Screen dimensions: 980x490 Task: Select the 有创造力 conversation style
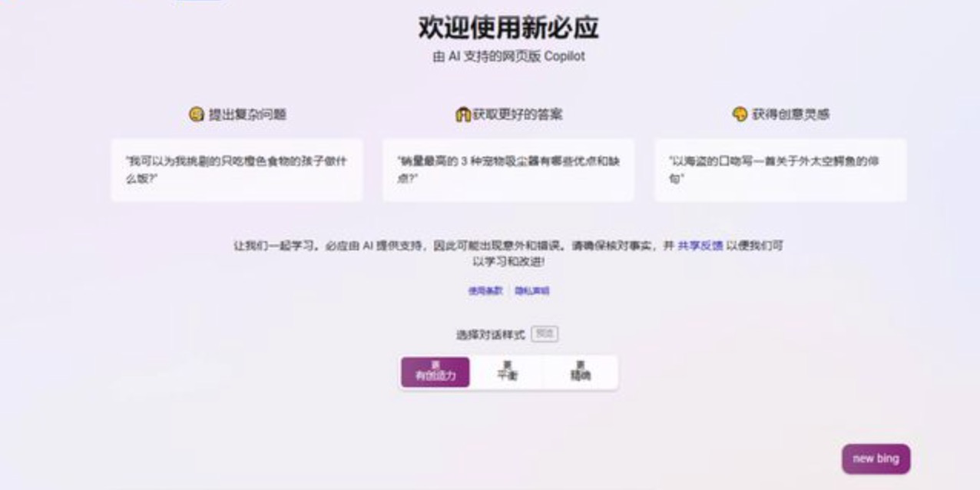435,372
